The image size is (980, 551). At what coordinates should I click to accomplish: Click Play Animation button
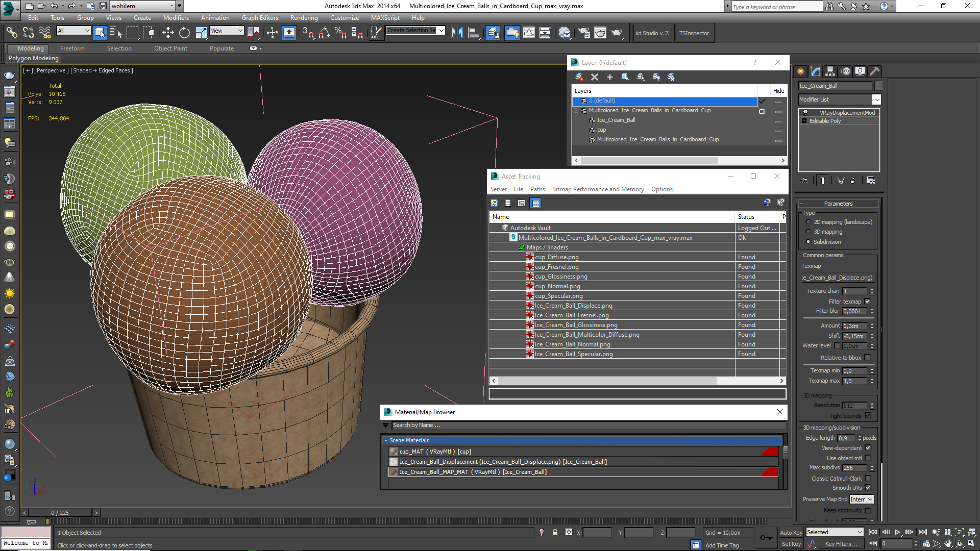898,532
